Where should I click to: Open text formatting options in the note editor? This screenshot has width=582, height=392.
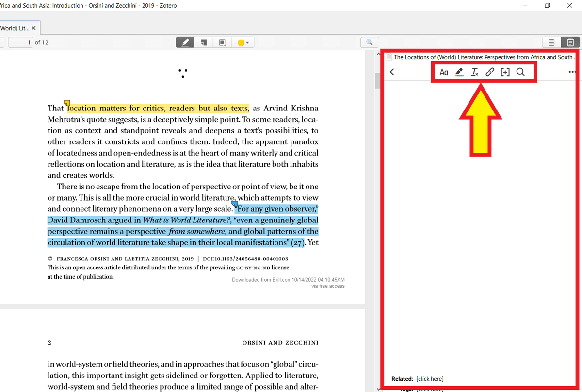click(x=444, y=72)
